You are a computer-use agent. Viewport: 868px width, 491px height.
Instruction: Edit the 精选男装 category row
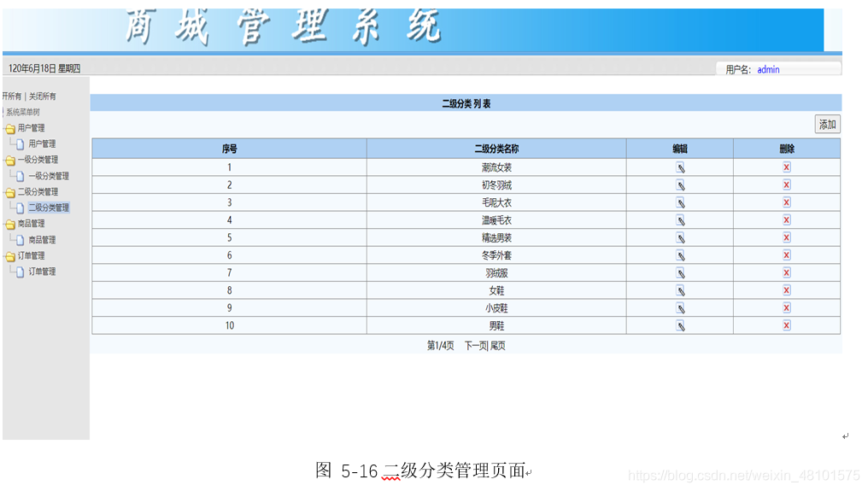point(680,238)
